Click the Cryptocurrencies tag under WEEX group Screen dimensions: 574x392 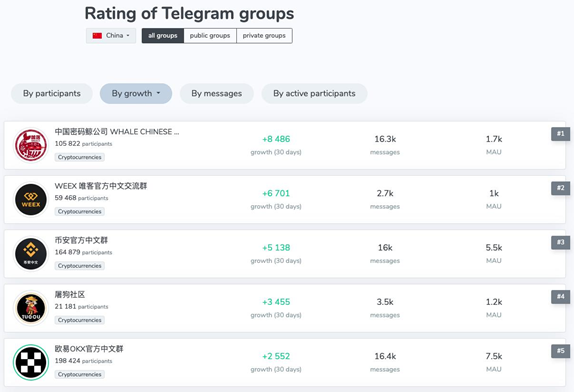(x=79, y=212)
